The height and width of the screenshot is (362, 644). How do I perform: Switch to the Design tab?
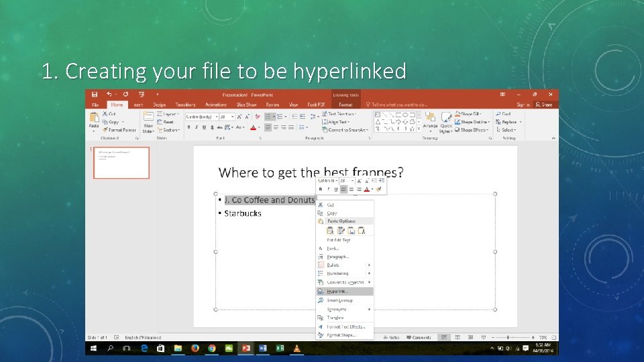[x=160, y=105]
